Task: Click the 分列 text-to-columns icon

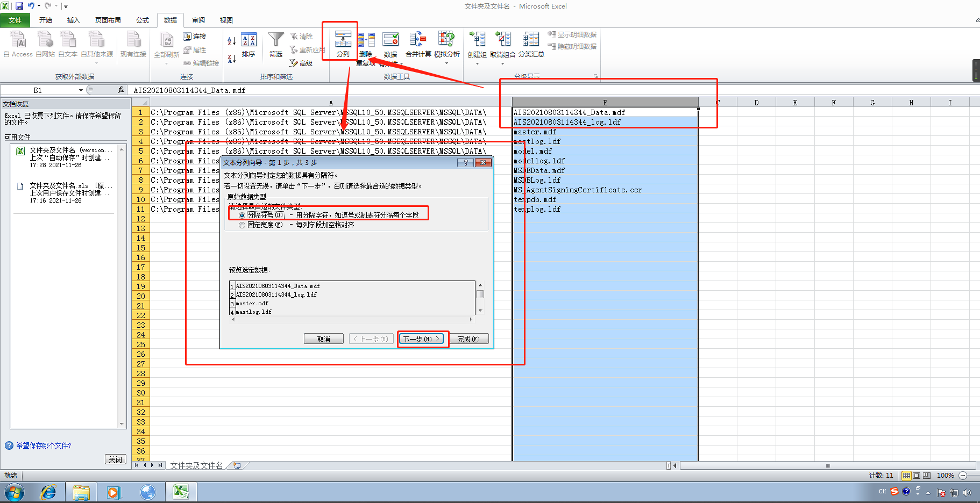Action: 343,39
